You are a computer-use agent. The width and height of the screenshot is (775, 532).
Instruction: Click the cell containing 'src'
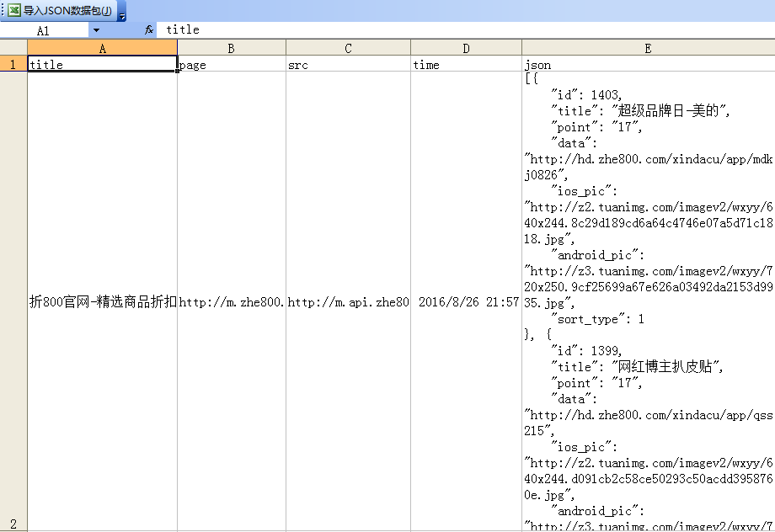348,65
